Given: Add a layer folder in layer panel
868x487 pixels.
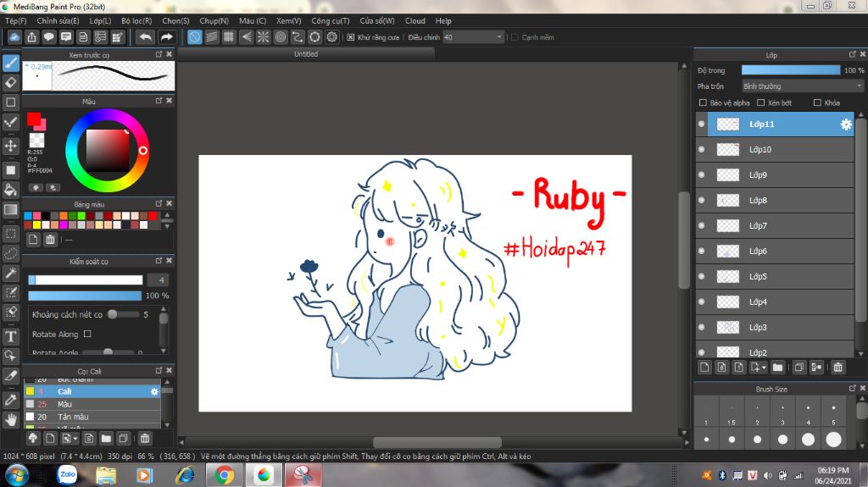Looking at the screenshot, I should point(778,367).
